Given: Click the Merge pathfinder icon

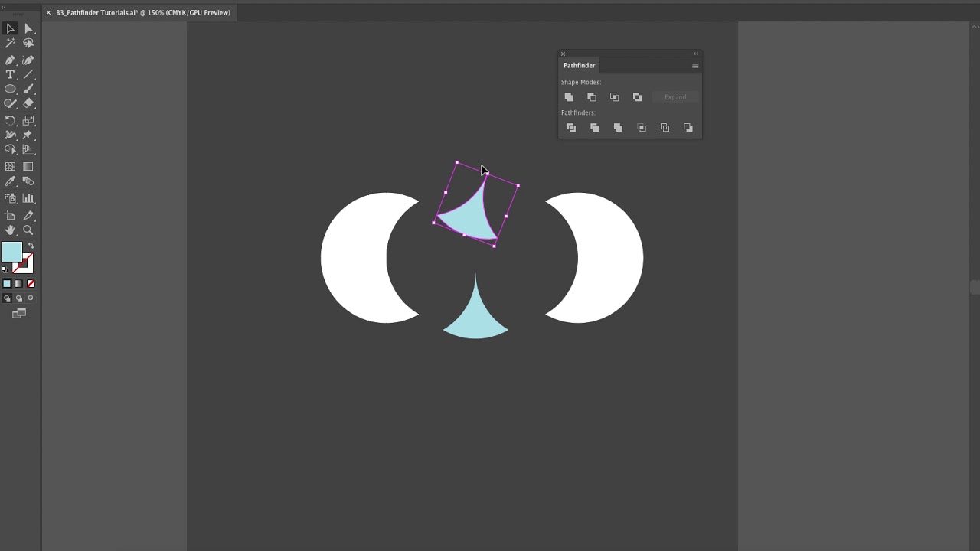Looking at the screenshot, I should point(618,128).
